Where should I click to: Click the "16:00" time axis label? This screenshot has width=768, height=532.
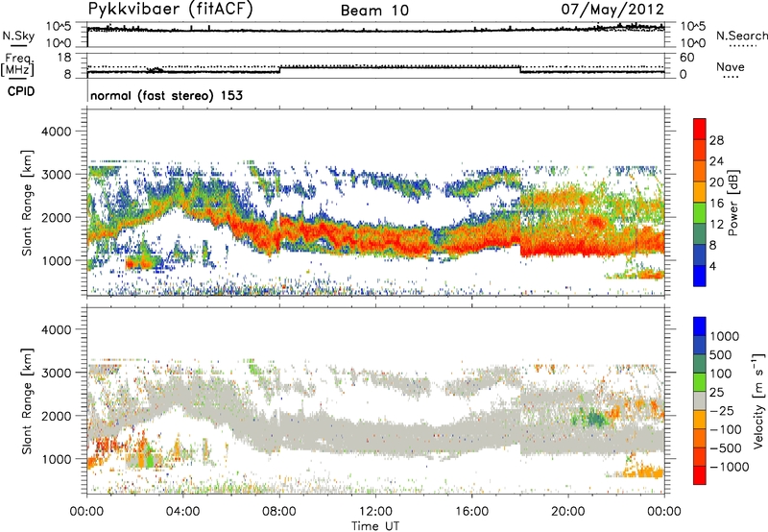click(x=471, y=512)
